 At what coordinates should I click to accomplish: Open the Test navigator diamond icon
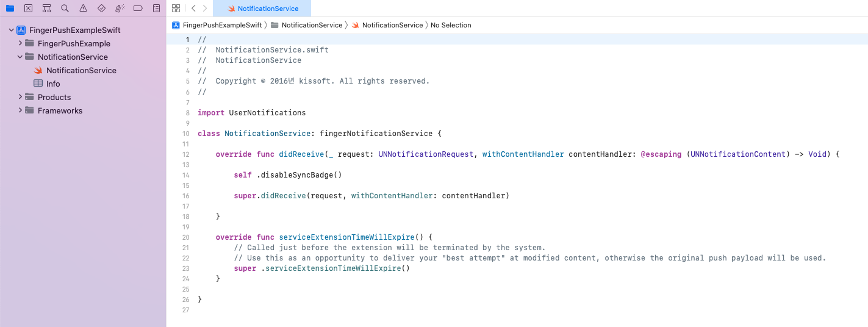(101, 9)
